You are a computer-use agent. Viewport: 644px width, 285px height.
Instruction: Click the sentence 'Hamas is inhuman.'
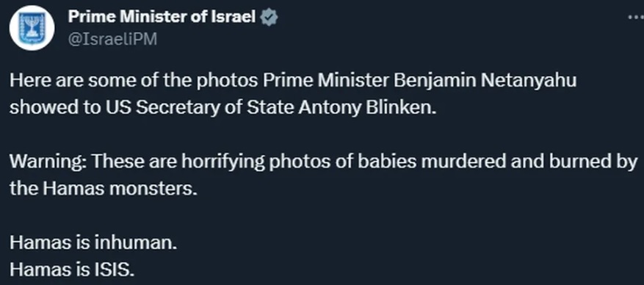point(93,242)
